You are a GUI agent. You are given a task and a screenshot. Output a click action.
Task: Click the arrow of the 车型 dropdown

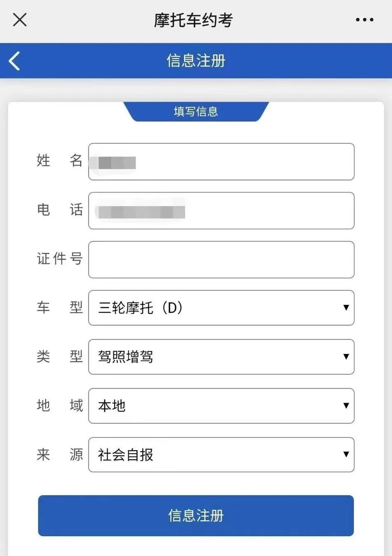tap(346, 308)
